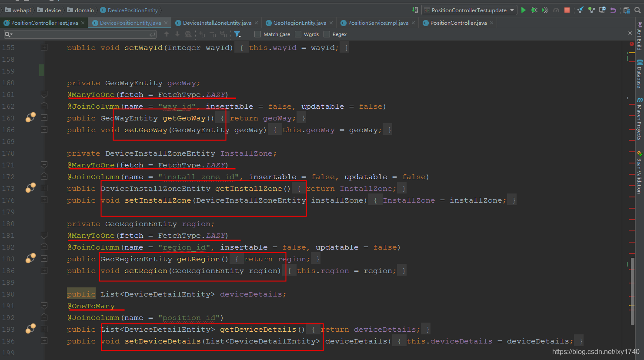Viewport: 644px width, 360px height.
Task: Open search history magnifier dropdown
Action: click(x=8, y=34)
